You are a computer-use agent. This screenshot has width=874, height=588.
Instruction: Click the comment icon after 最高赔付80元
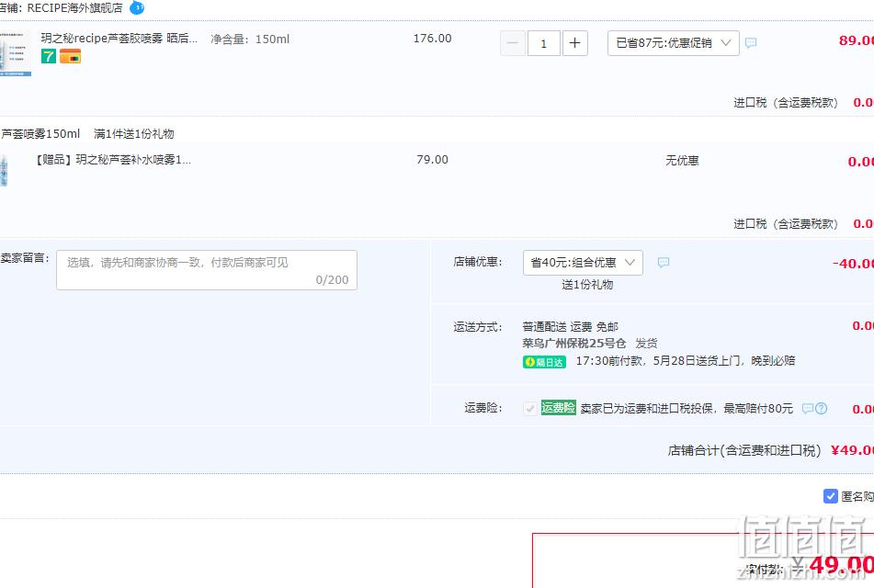point(808,409)
